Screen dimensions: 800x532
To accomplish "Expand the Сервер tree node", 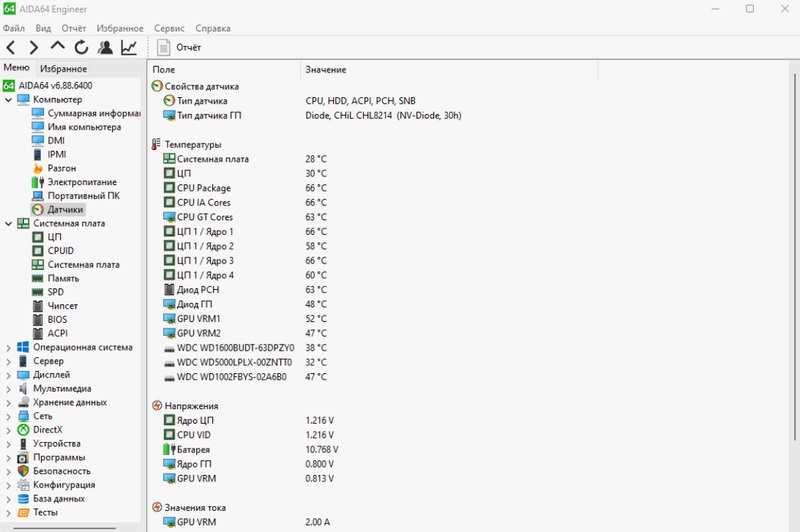I will pyautogui.click(x=8, y=362).
